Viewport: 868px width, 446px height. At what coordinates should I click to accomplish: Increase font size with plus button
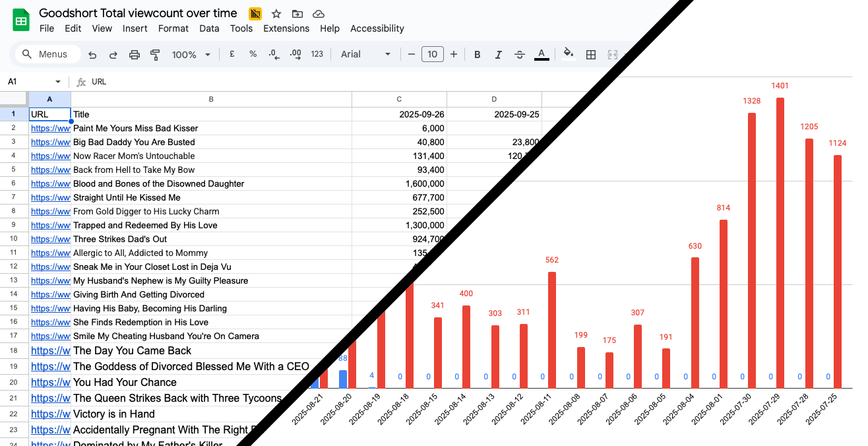pyautogui.click(x=454, y=55)
